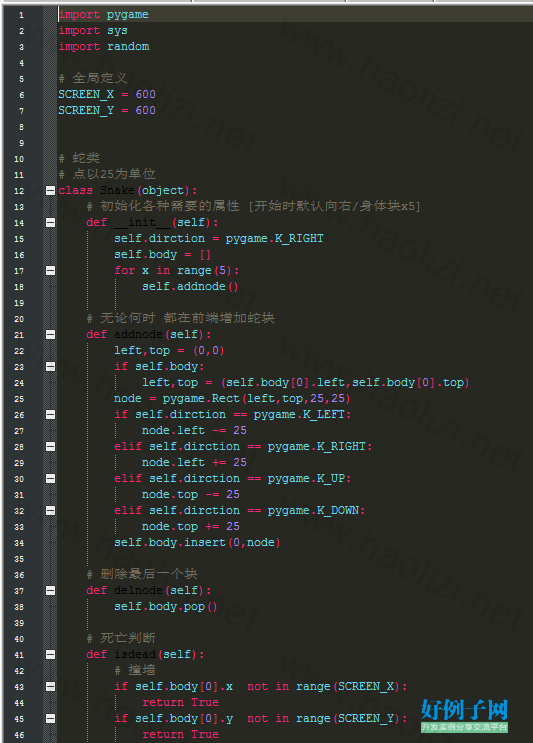Viewport: 533px width, 743px height.
Task: Click the 好例子网 watermark logo
Action: point(464,715)
